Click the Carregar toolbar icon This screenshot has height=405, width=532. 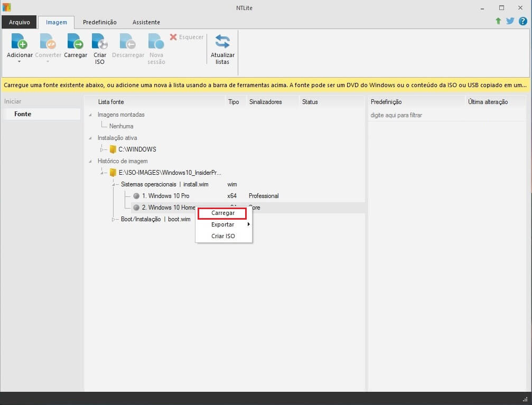(x=76, y=42)
